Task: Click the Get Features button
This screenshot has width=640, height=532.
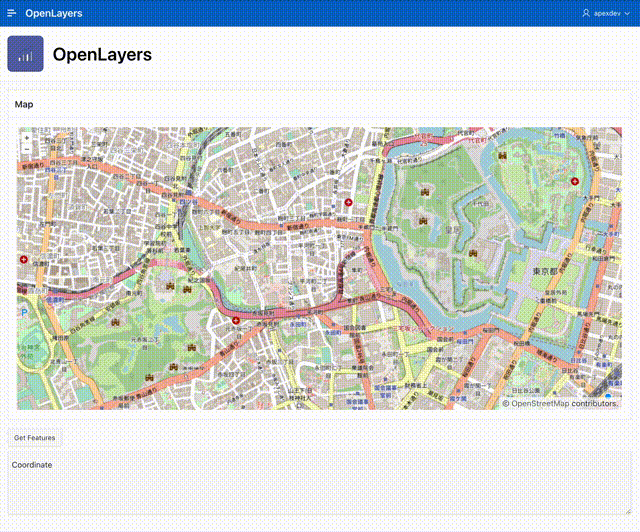Action: [35, 438]
